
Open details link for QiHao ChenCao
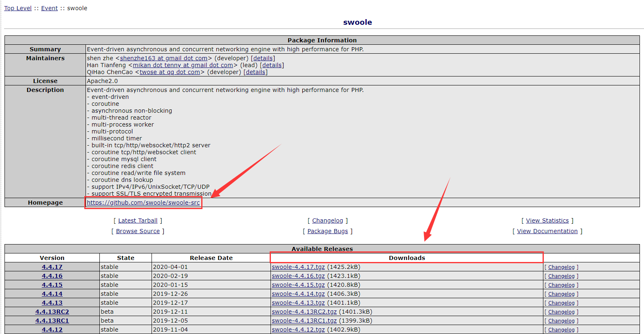tap(255, 72)
